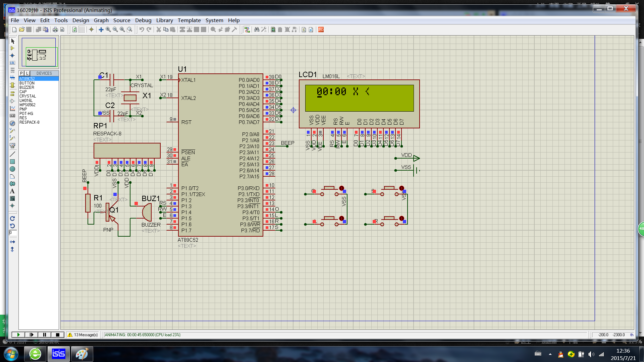This screenshot has width=644, height=362.
Task: Enable snap to grid checkbox
Action: (82, 29)
